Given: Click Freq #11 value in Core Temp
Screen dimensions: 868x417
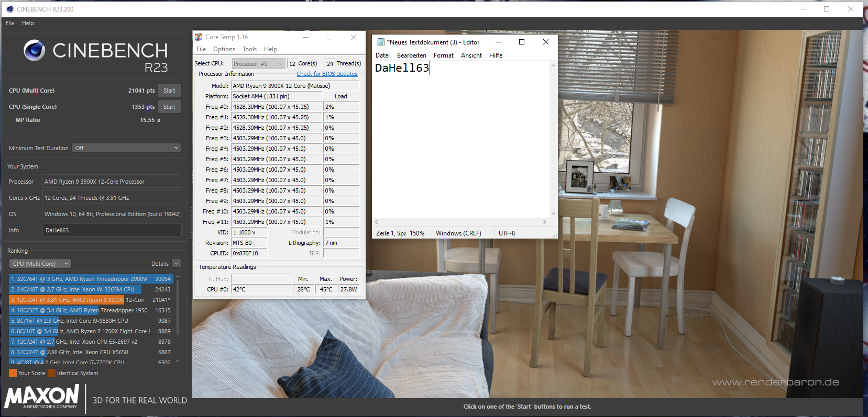Looking at the screenshot, I should coord(276,222).
